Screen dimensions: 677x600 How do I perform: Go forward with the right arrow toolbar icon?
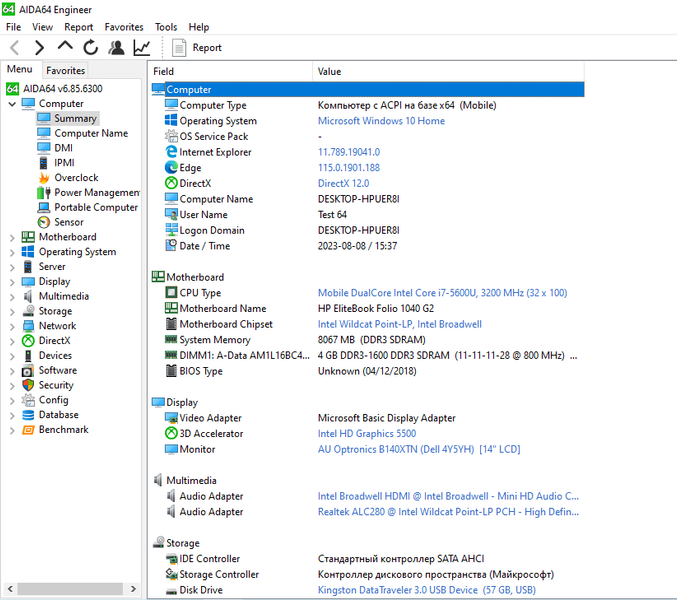click(39, 47)
